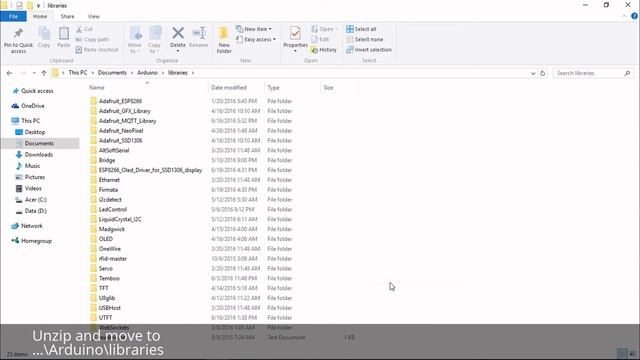Screen dimensions: 640x360
Task: Select the Firmata folder
Action: pos(108,190)
